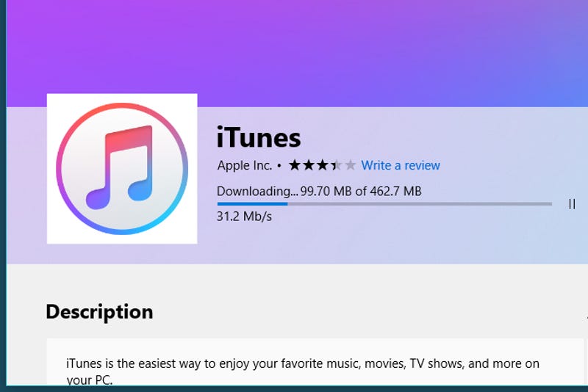The width and height of the screenshot is (588, 392).
Task: Click the Description heading
Action: pyautogui.click(x=99, y=312)
